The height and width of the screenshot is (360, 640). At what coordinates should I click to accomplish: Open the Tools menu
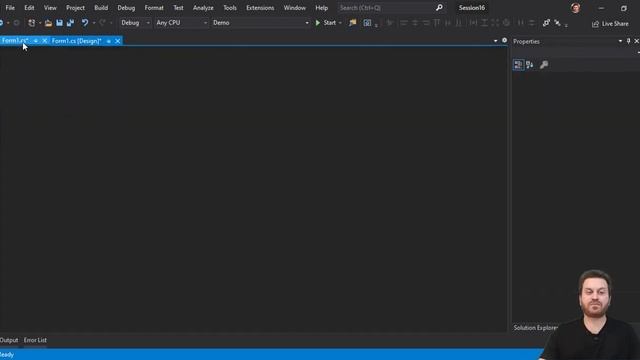click(230, 8)
